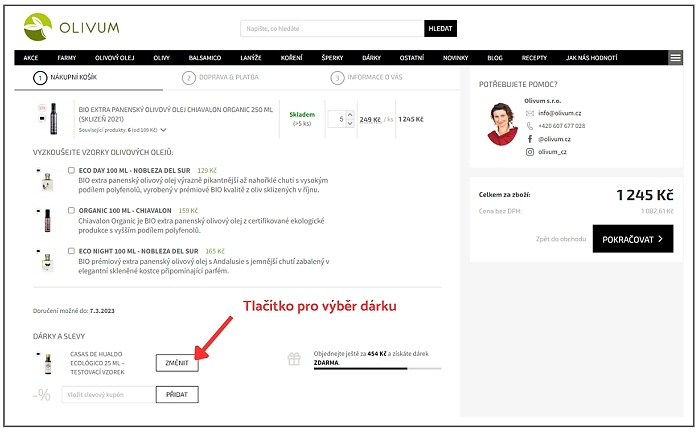
Task: Click the quantity input field
Action: (337, 119)
